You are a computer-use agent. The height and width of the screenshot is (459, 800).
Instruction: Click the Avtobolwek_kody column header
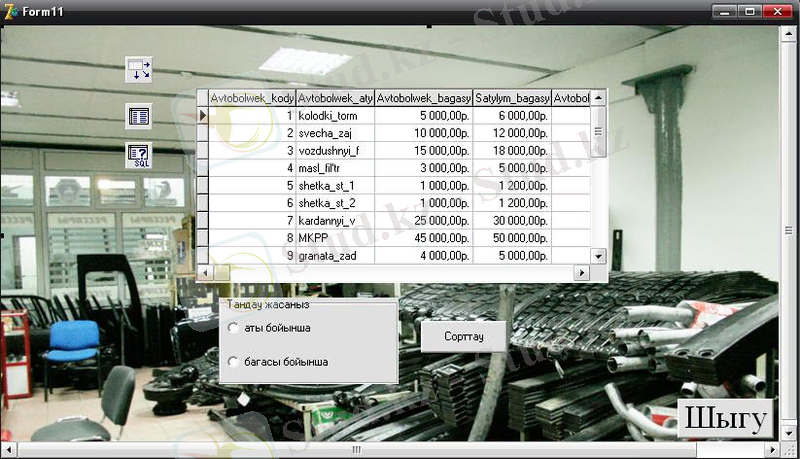pyautogui.click(x=252, y=98)
